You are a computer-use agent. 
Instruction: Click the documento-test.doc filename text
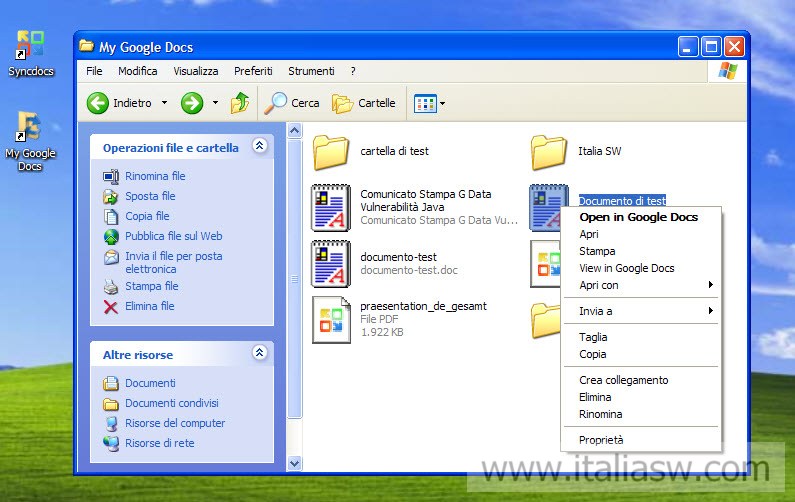click(x=409, y=270)
